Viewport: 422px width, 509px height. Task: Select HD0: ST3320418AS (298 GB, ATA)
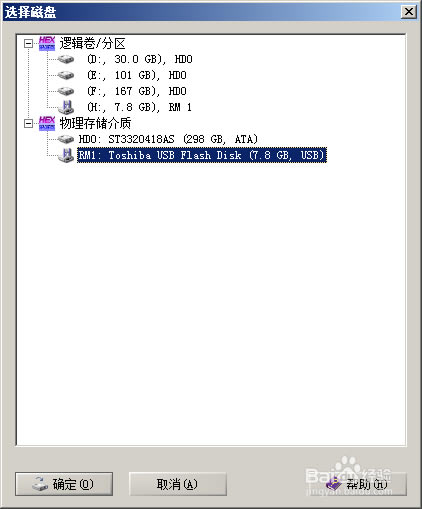coord(168,139)
